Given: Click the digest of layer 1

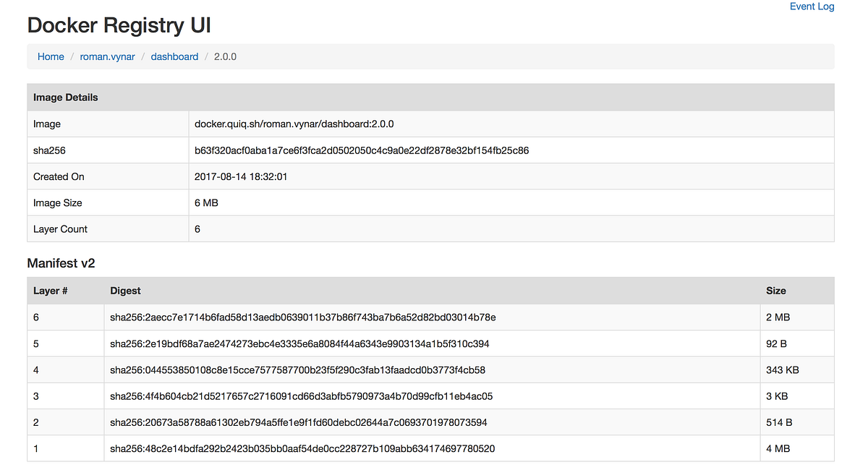Looking at the screenshot, I should [302, 448].
